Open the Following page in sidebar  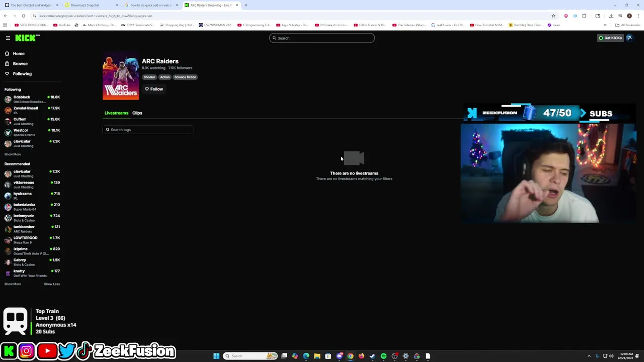pos(22,73)
